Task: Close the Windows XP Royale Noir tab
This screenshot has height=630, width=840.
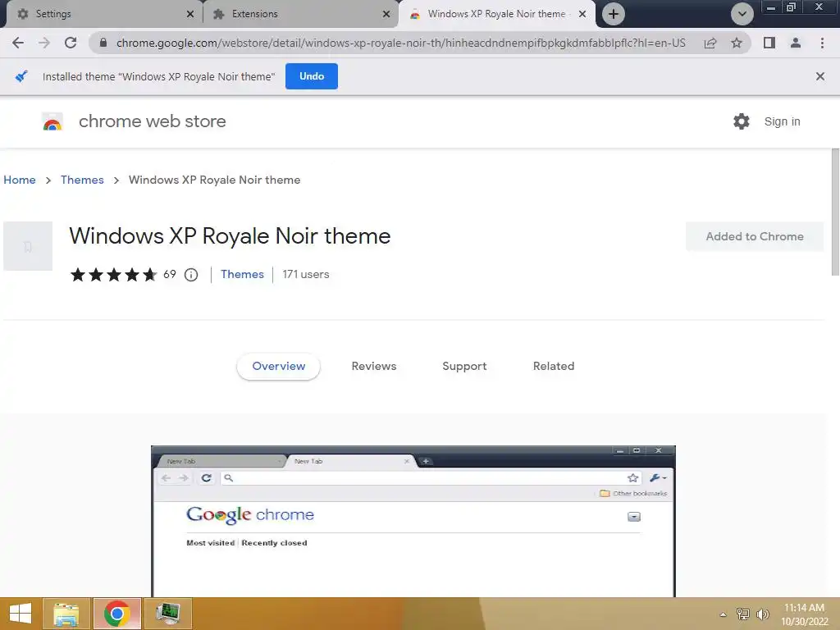Action: pyautogui.click(x=582, y=14)
